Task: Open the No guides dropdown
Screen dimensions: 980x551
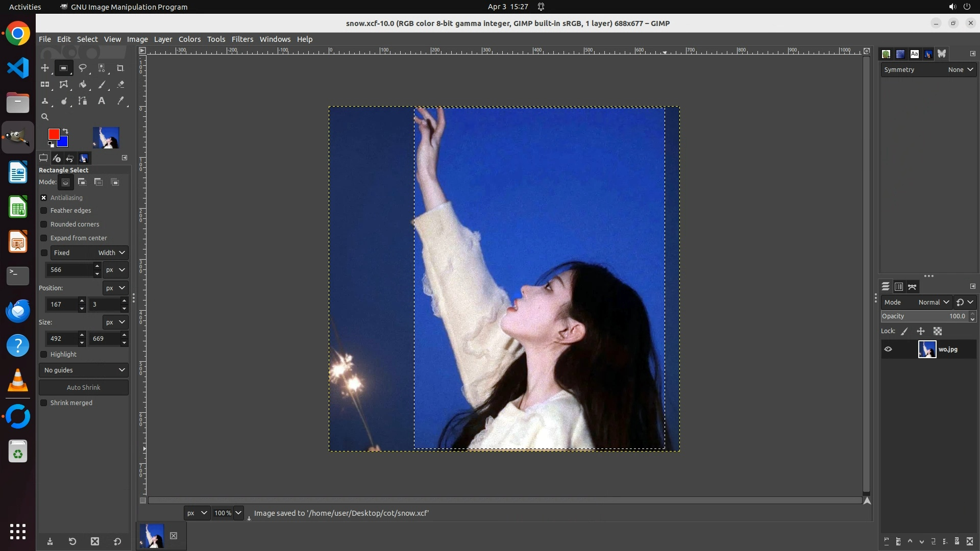Action: 84,370
